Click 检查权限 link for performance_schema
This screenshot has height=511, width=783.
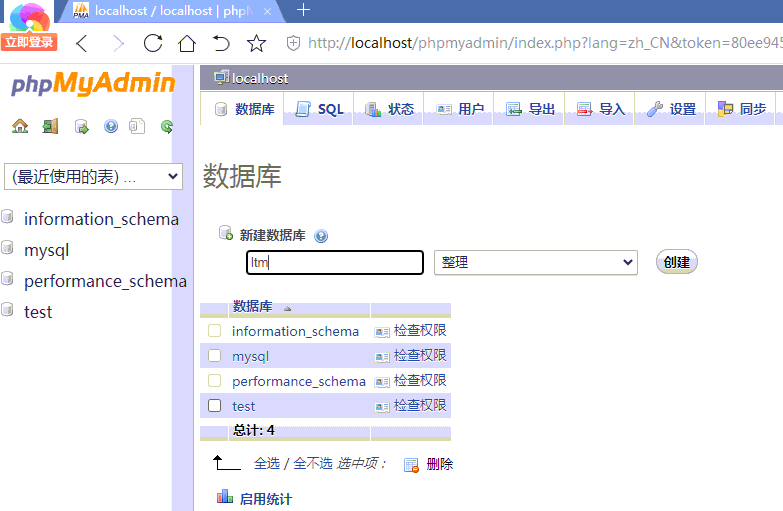[x=420, y=380]
